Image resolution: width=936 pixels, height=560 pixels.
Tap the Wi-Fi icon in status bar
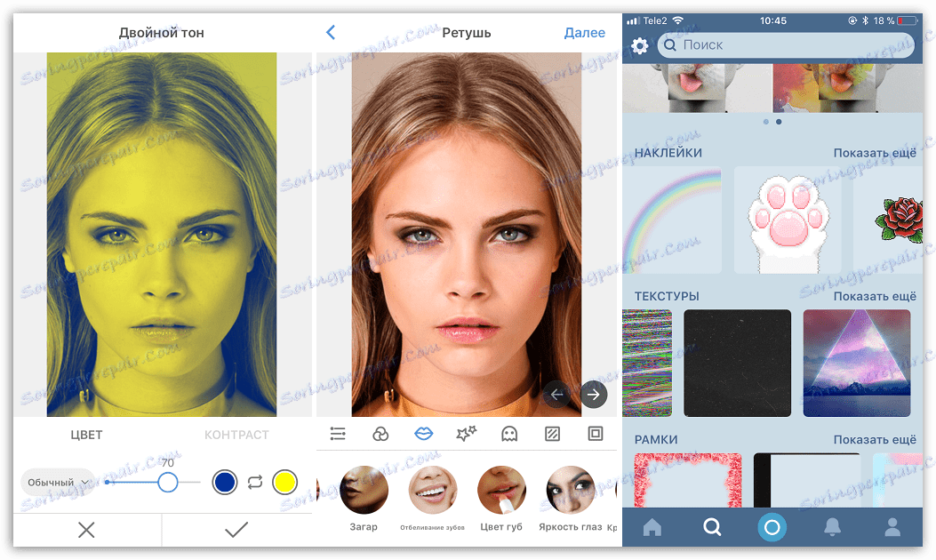(x=677, y=20)
